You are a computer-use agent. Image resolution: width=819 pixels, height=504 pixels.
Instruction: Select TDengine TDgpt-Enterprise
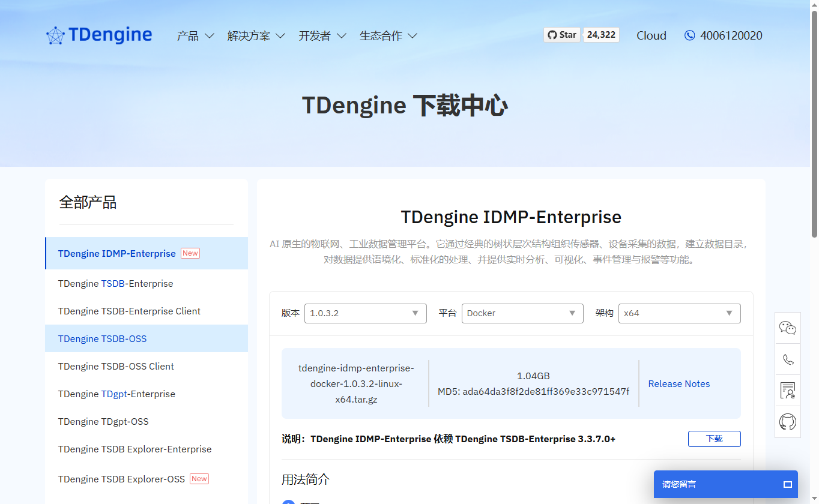tap(147, 394)
